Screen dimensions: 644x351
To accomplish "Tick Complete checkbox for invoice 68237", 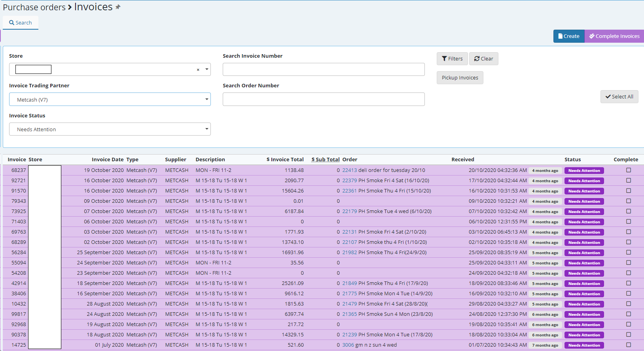I will point(629,170).
